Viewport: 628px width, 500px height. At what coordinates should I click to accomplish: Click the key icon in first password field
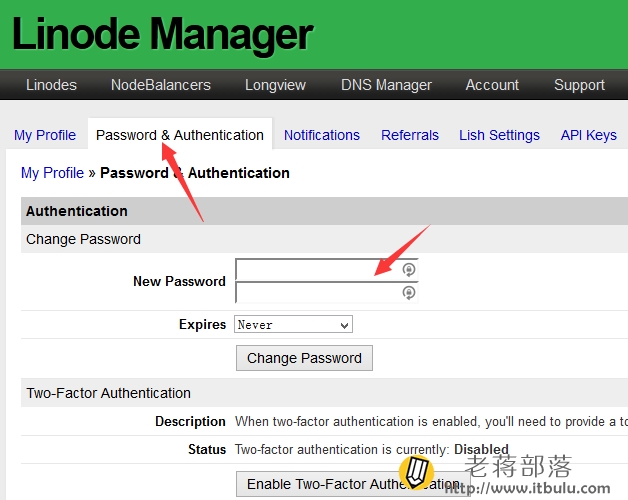click(409, 270)
